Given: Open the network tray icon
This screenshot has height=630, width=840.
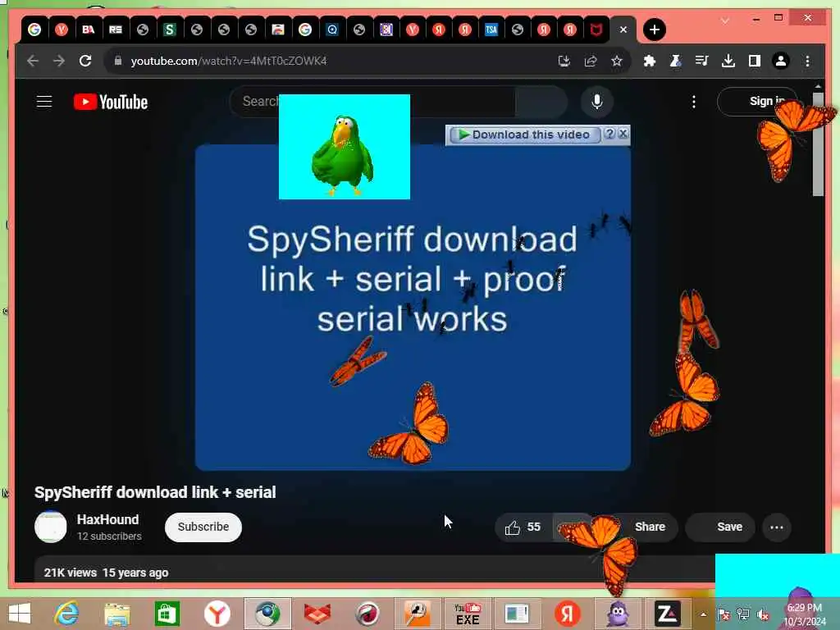Looking at the screenshot, I should click(x=743, y=614).
